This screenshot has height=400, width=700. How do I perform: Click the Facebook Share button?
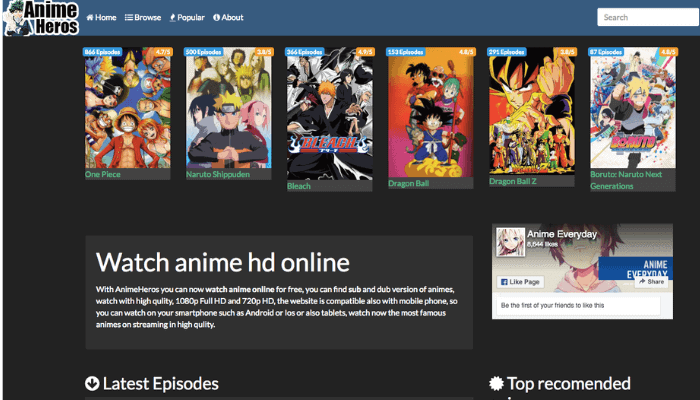click(651, 282)
